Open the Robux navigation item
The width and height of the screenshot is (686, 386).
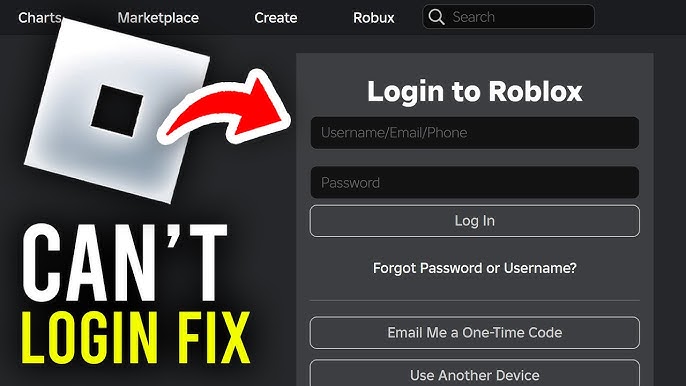(374, 18)
